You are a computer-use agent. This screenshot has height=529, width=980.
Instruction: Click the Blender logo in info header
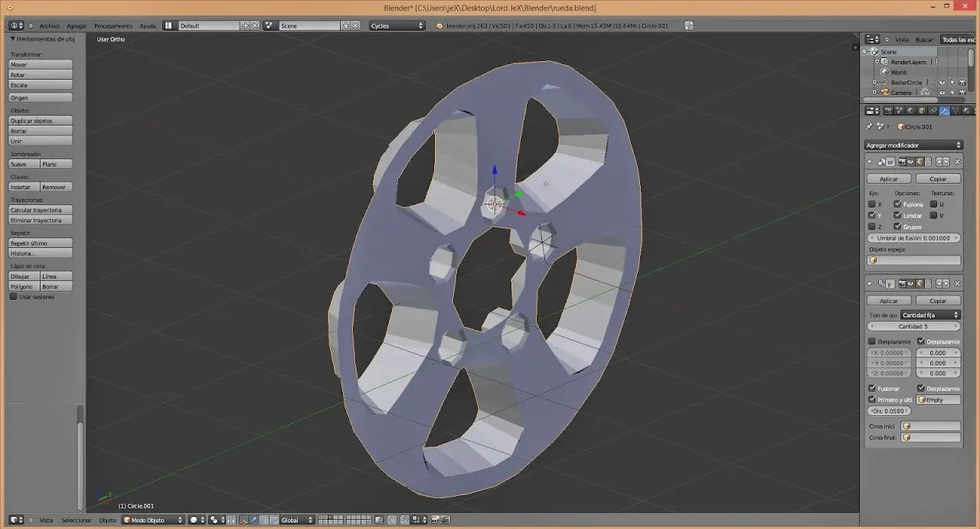[x=439, y=25]
